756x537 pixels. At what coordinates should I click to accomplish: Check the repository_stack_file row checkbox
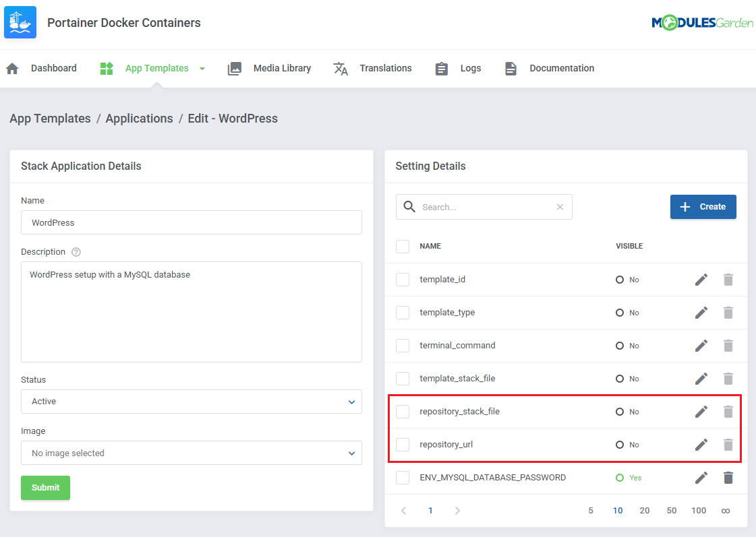(403, 412)
